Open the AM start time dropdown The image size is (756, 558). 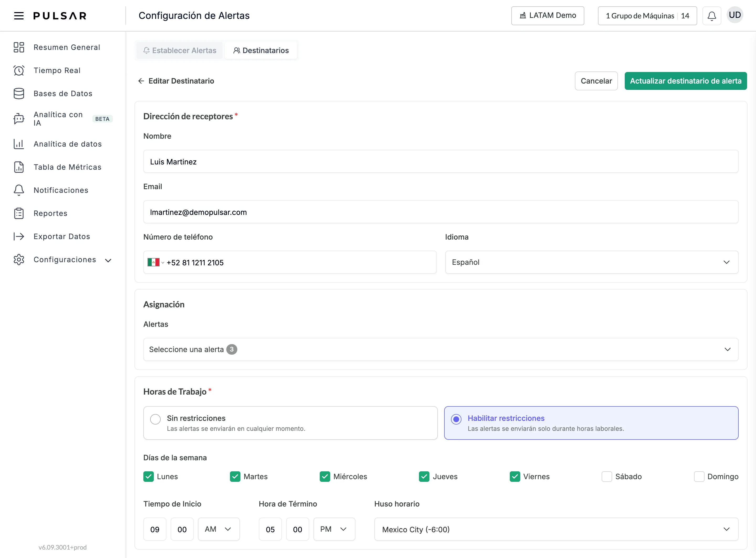(219, 529)
